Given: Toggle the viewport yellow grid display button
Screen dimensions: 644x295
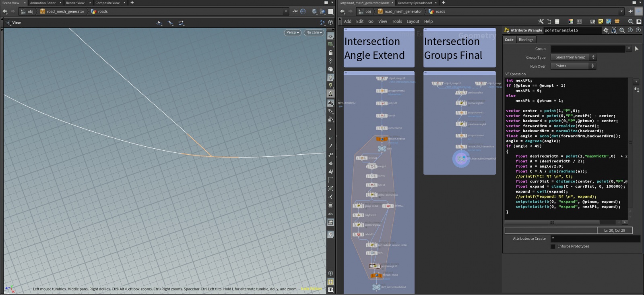Looking at the screenshot, I should coord(330,282).
